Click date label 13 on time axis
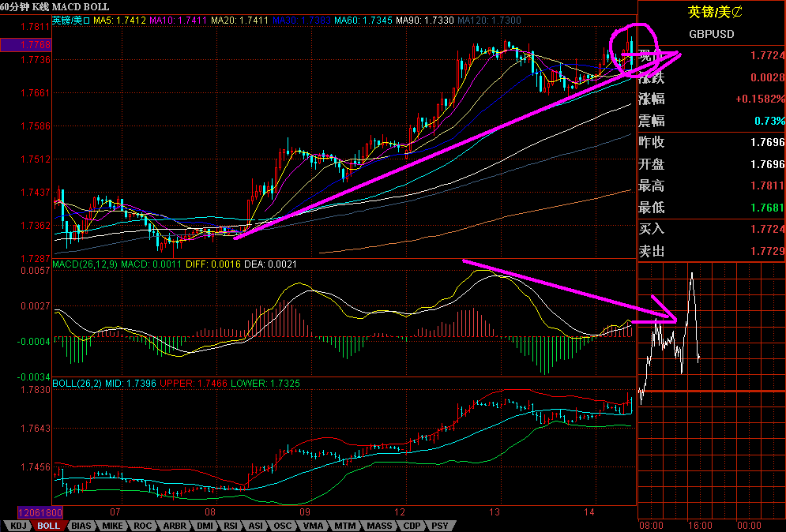Image resolution: width=786 pixels, height=532 pixels. coord(495,512)
